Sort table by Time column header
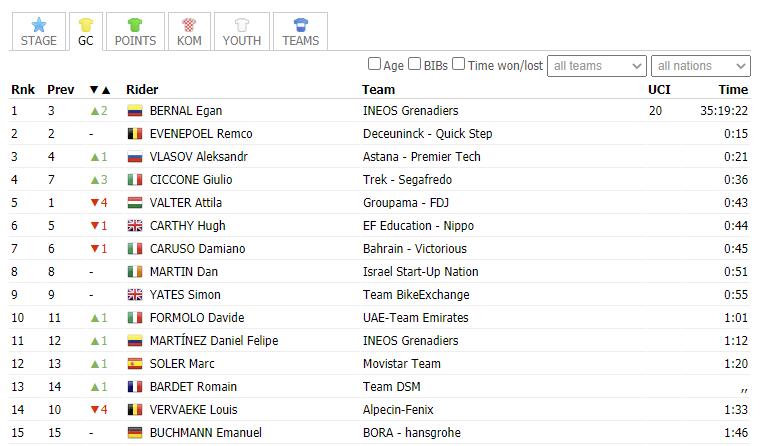764x446 pixels. 733,90
